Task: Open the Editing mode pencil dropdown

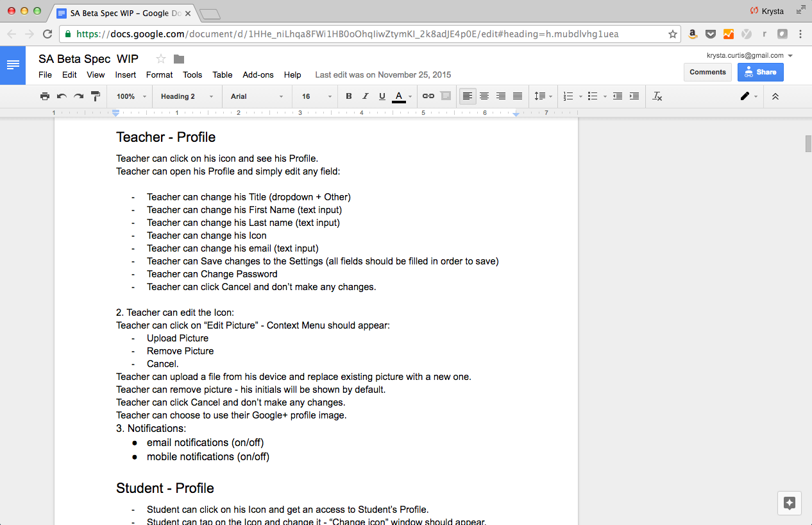Action: 749,96
